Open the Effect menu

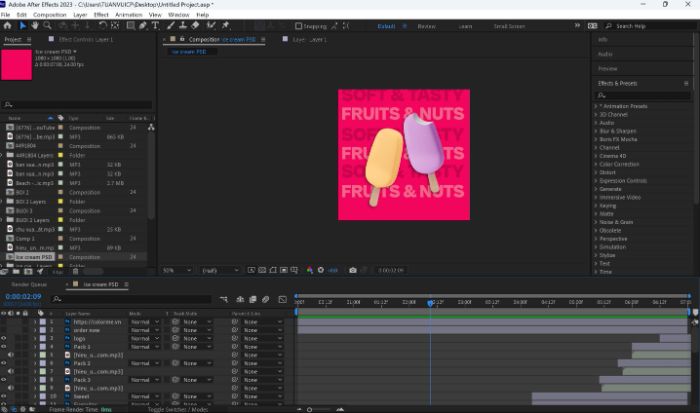[101, 15]
